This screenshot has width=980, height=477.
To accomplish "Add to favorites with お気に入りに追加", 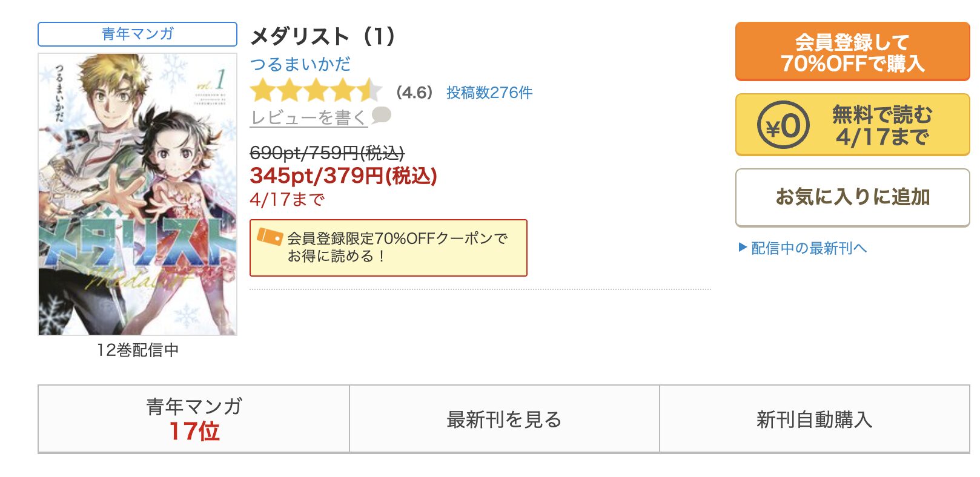I will point(852,197).
